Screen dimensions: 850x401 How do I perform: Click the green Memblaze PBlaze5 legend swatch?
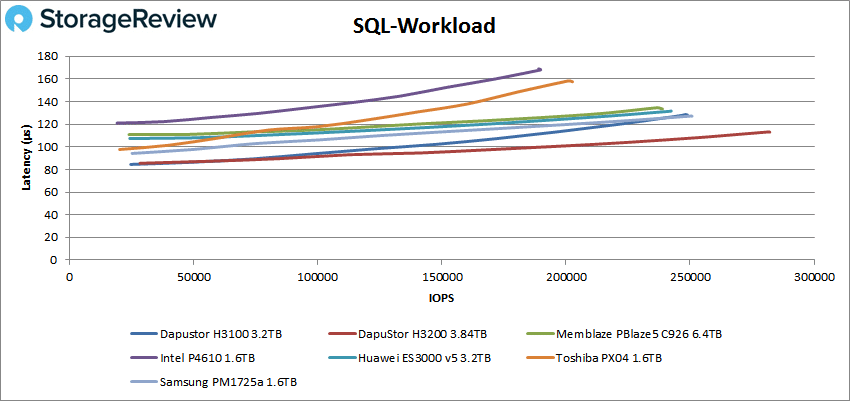coord(539,334)
